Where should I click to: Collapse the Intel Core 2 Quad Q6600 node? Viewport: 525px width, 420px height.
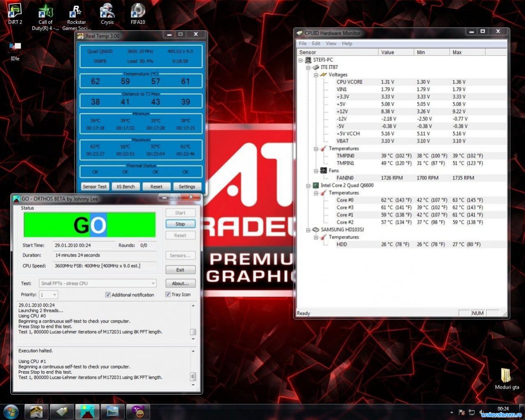(x=308, y=185)
